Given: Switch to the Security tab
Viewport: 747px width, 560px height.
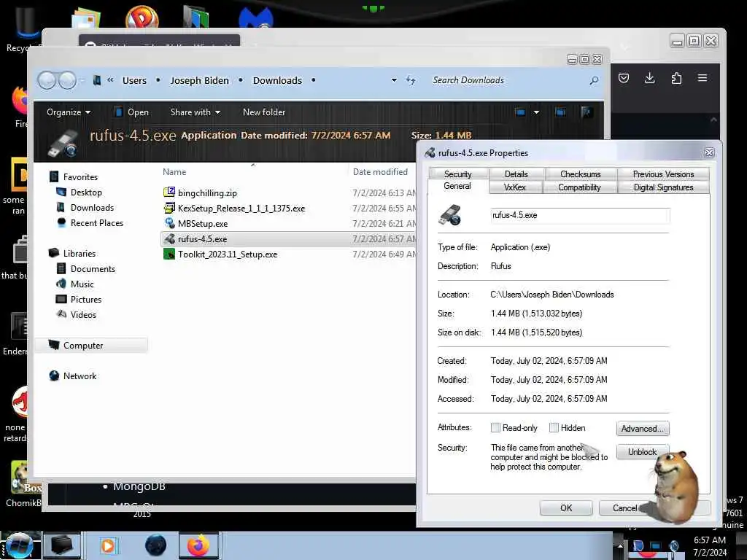Looking at the screenshot, I should pyautogui.click(x=458, y=174).
